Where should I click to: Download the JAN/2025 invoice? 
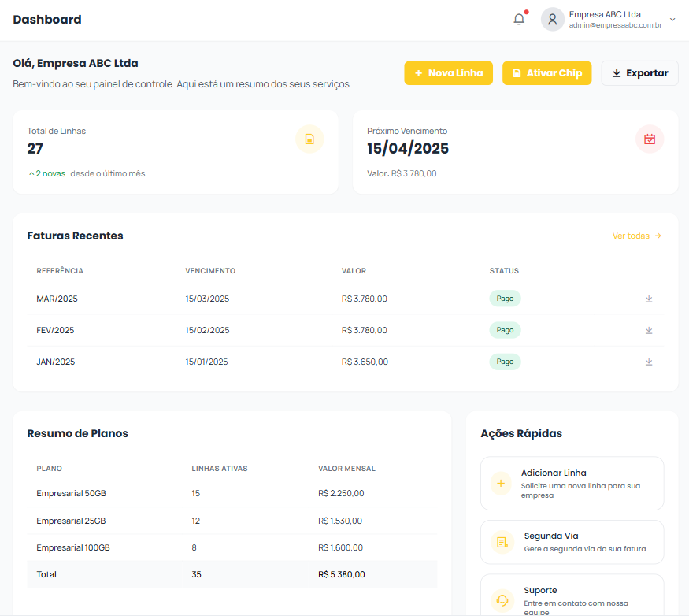pos(649,362)
